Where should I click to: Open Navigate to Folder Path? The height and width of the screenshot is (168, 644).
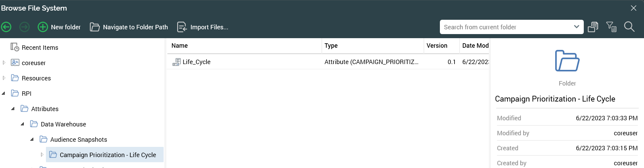[x=129, y=27]
